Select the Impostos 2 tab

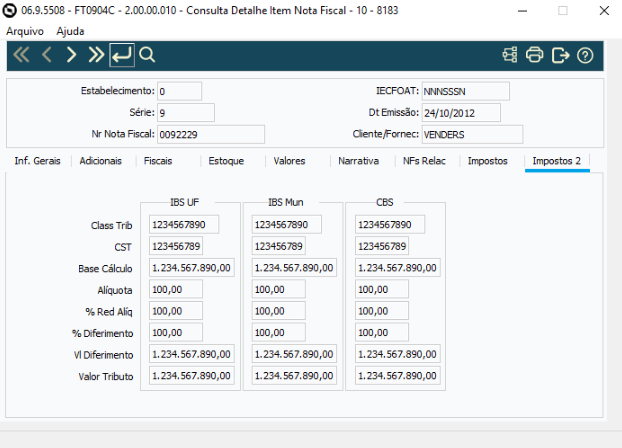(557, 161)
